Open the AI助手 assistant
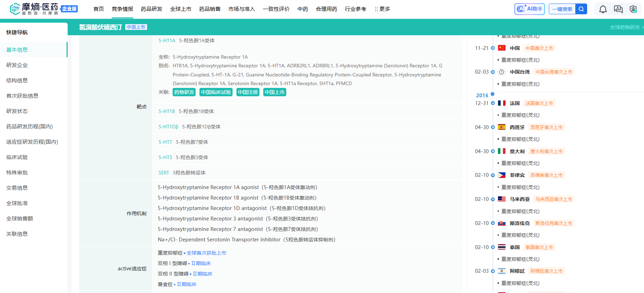 529,9
